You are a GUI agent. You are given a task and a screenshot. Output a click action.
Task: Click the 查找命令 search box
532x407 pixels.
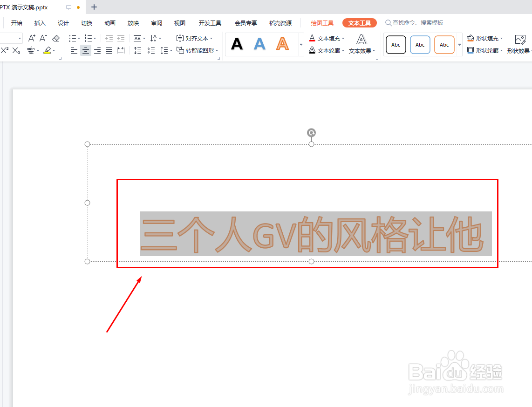[414, 23]
